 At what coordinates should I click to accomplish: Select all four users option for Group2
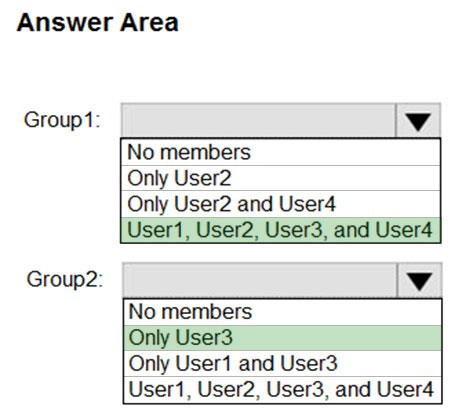point(282,389)
